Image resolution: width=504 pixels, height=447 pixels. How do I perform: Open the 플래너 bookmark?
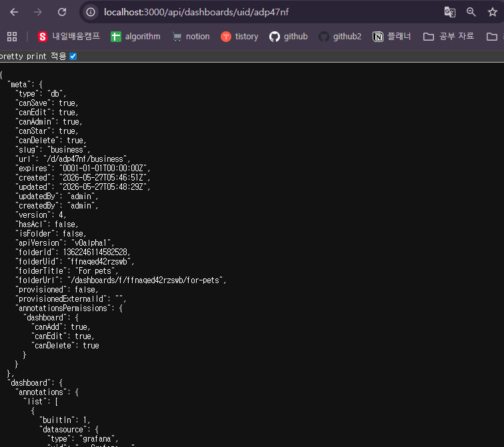pyautogui.click(x=391, y=37)
